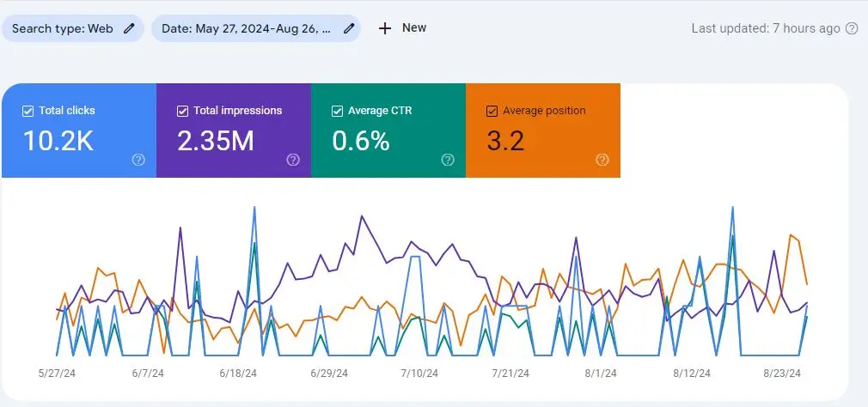
Task: Add a filter with the New button
Action: (x=402, y=28)
